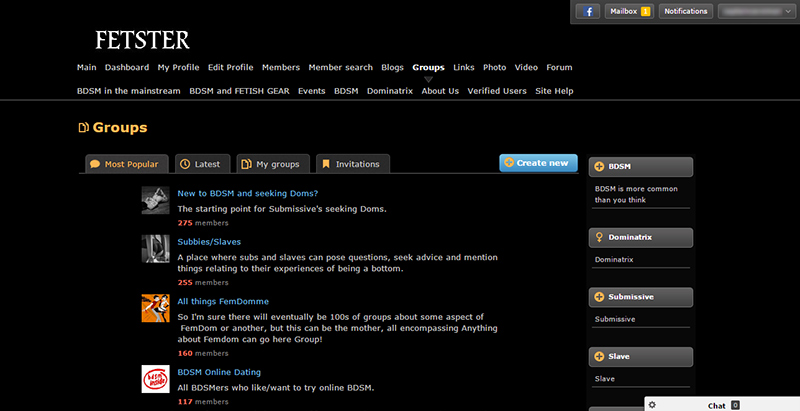Open the Subbies/Slaves group link
The image size is (800, 411).
pyautogui.click(x=209, y=242)
